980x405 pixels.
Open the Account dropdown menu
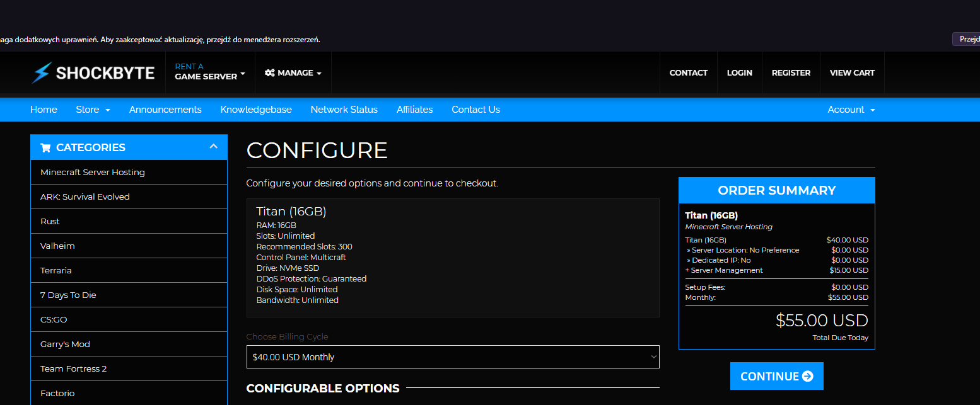point(851,110)
